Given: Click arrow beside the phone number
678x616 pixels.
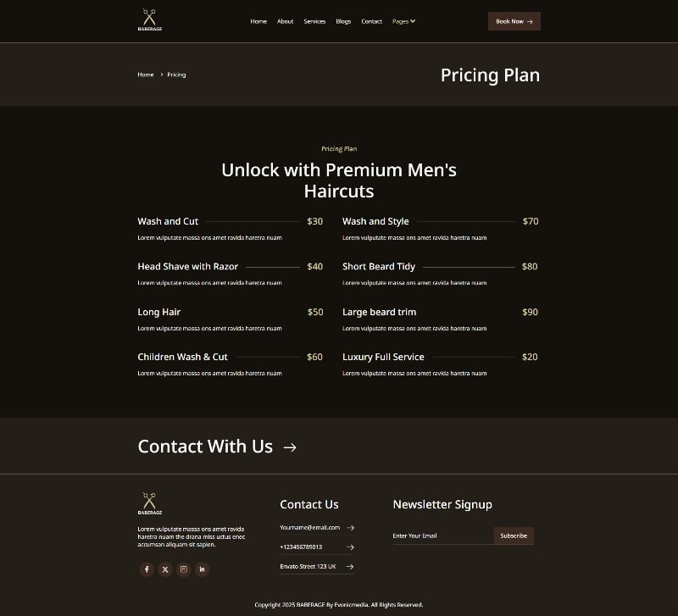Looking at the screenshot, I should 350,547.
